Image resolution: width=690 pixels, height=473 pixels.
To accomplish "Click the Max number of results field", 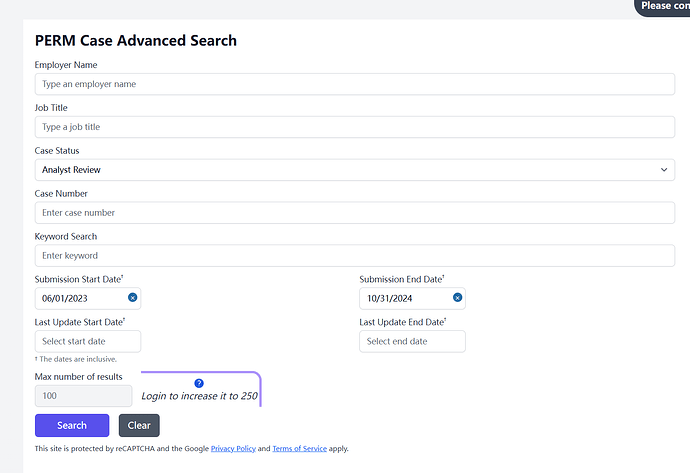I will pos(83,397).
